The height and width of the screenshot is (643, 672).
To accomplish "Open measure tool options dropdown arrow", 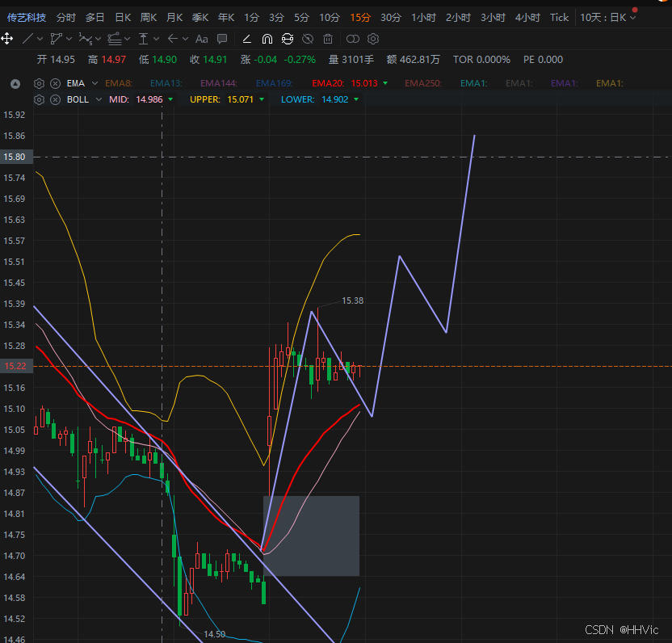I will 157,39.
